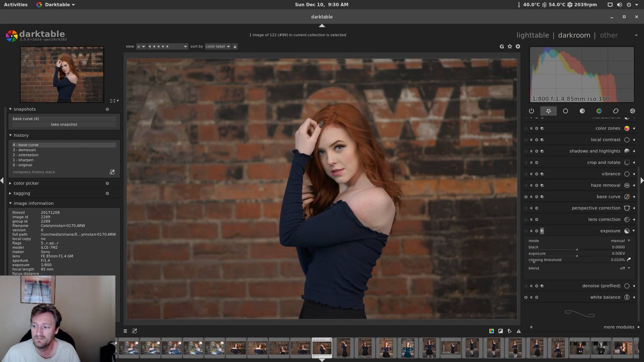Enable the color zones module
Image resolution: width=644 pixels, height=362 pixels.
pyautogui.click(x=526, y=128)
